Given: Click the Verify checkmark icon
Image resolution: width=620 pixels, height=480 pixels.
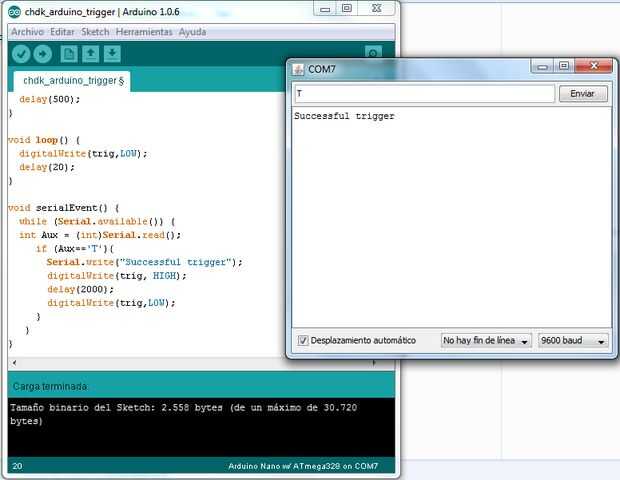Looking at the screenshot, I should (x=21, y=54).
